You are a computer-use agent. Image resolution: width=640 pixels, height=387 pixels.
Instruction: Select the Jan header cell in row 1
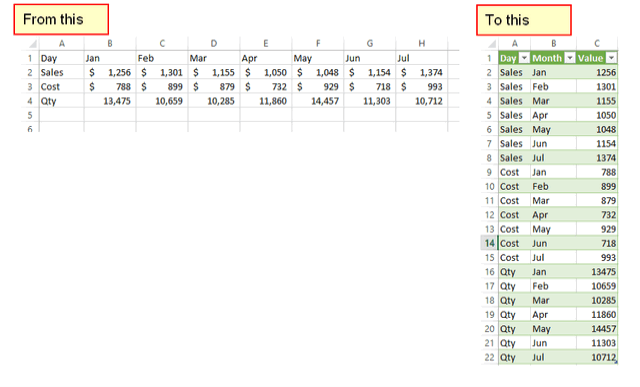(110, 58)
